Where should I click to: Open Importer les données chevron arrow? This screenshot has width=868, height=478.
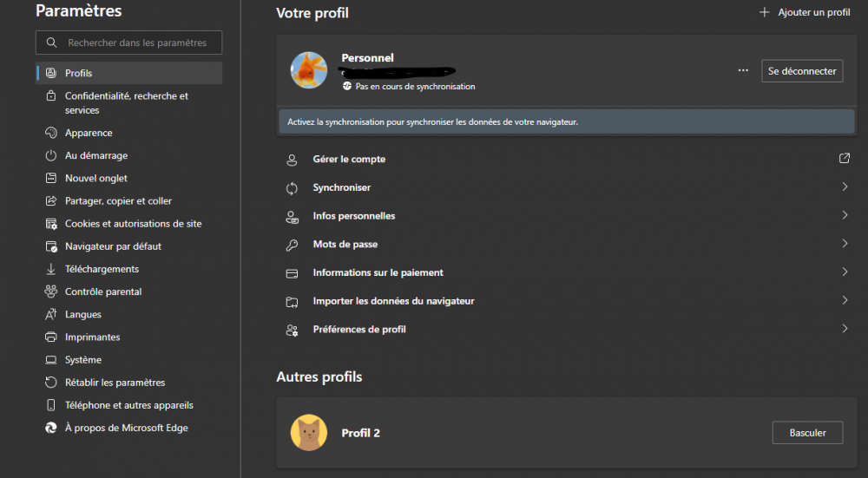[x=845, y=300]
